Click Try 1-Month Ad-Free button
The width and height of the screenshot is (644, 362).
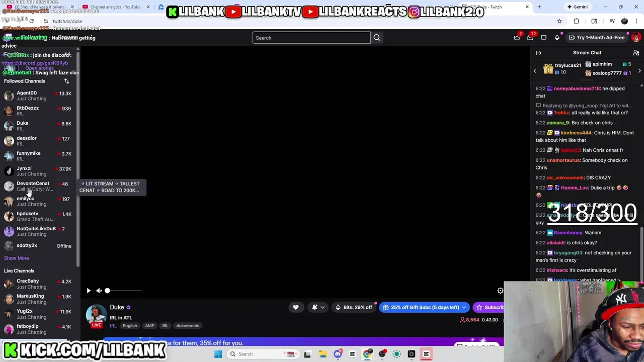pos(597,38)
